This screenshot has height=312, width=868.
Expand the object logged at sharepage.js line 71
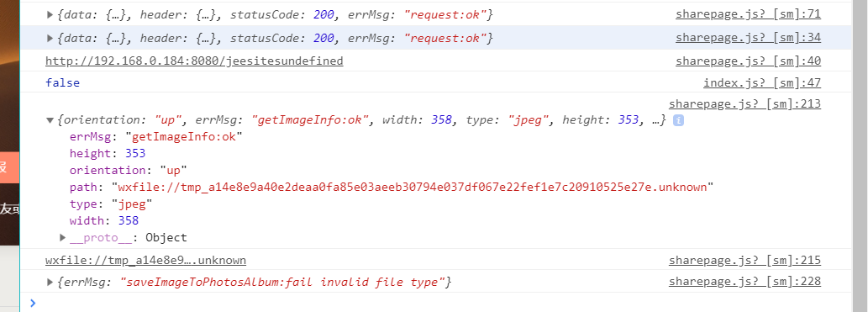click(50, 15)
